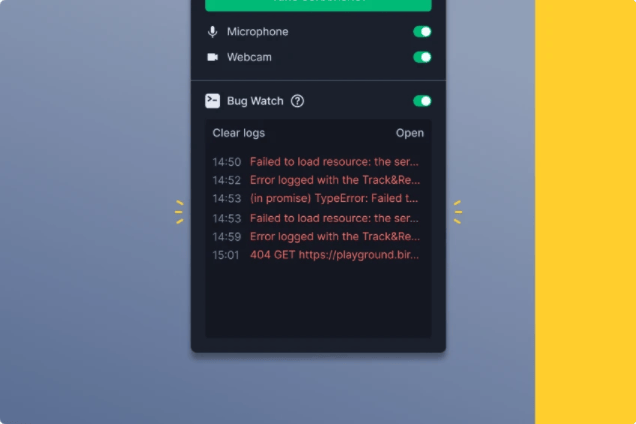
Task: Select the Open link above the logs
Action: (410, 133)
